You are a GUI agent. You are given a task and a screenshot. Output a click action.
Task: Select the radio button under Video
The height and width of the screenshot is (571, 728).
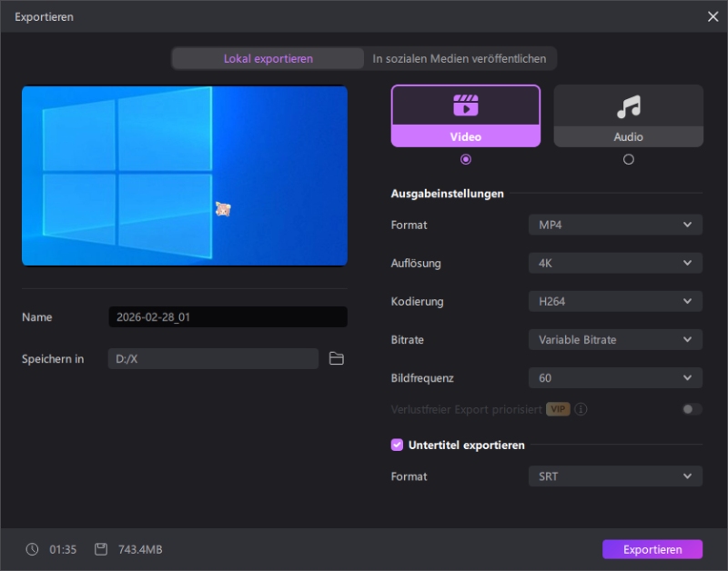(x=465, y=160)
